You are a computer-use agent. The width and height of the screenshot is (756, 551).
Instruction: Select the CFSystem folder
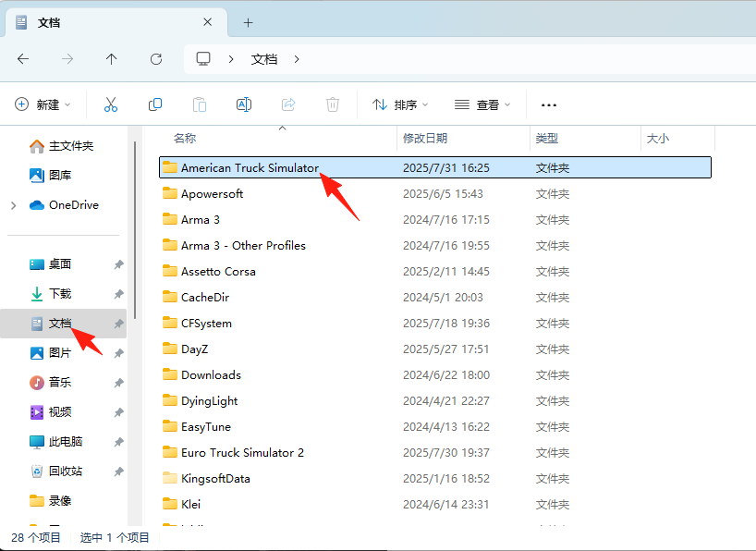[435, 324]
